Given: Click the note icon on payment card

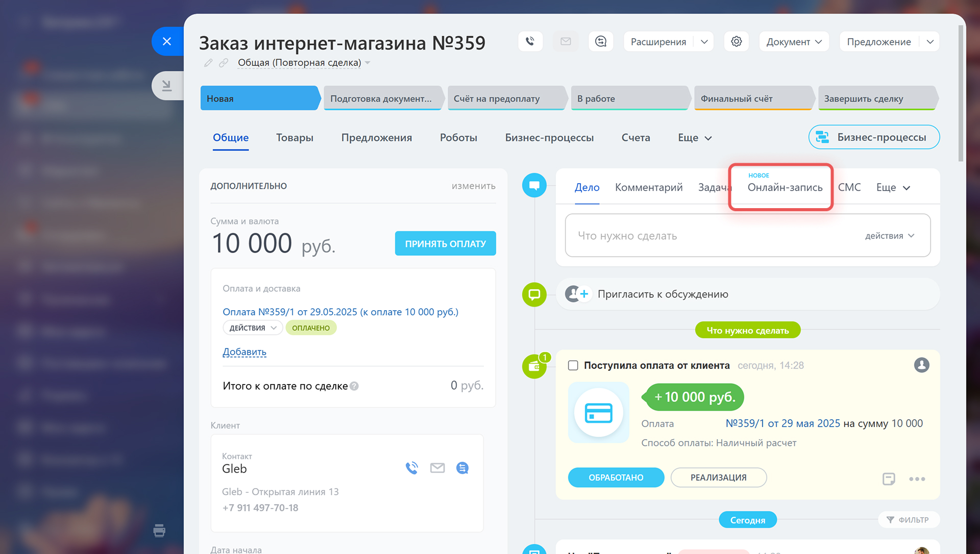Looking at the screenshot, I should [x=889, y=479].
